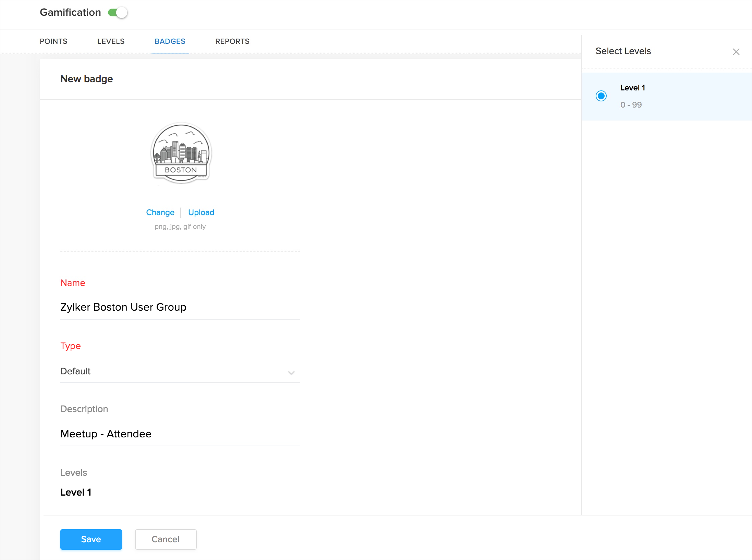Switch to the Points tab
This screenshot has width=752, height=560.
tap(53, 41)
